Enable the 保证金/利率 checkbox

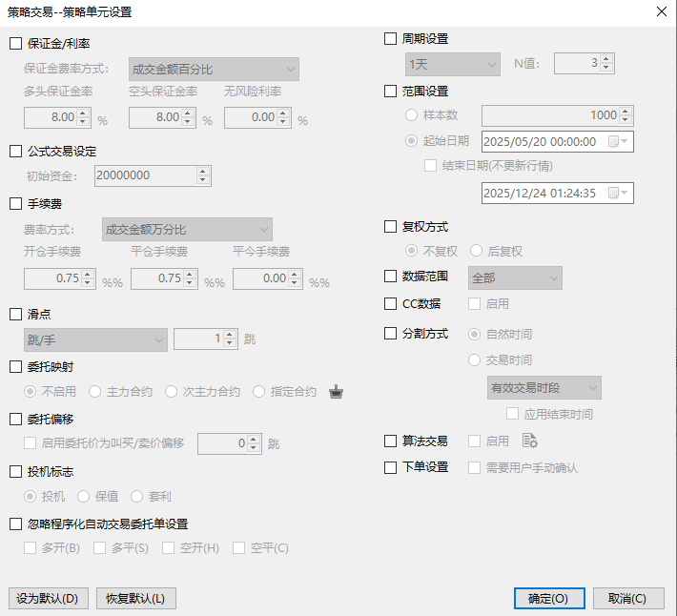coord(15,44)
